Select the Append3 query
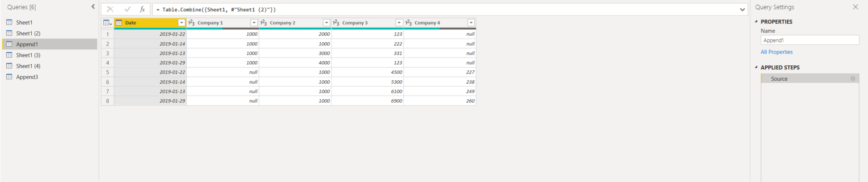Screen dimensions: 868x182 [49, 77]
